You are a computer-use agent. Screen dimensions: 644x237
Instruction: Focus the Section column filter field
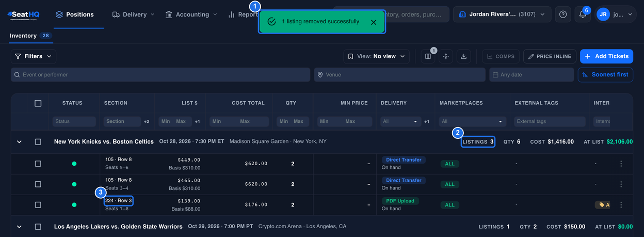pos(122,121)
